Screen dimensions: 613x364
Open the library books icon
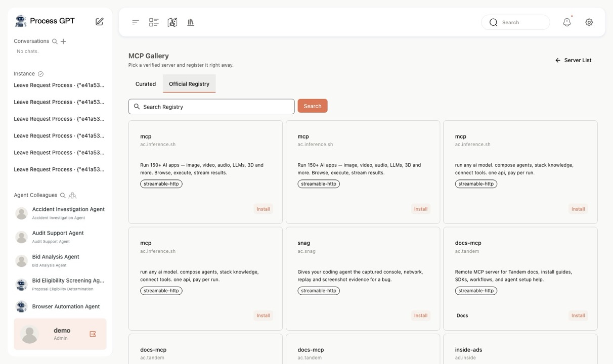191,22
